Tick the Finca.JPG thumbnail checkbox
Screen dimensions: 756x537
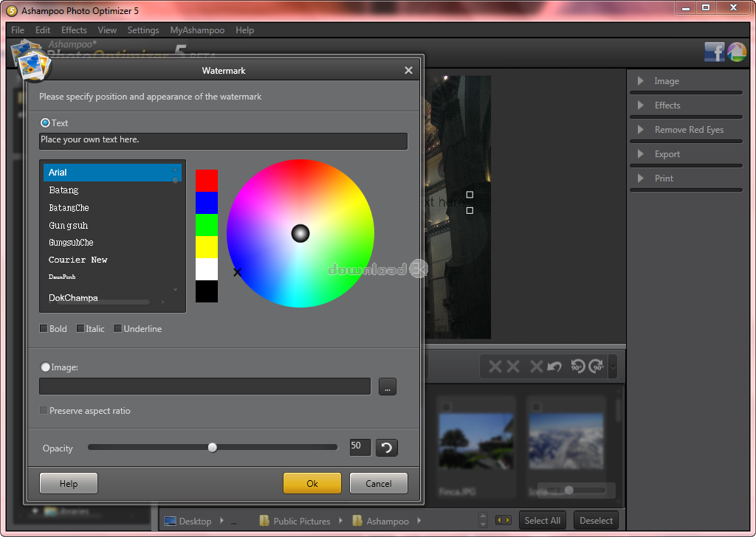tap(447, 407)
